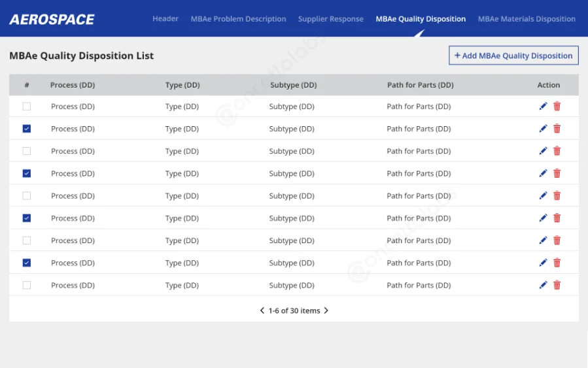Uncheck the second row checkbox
The width and height of the screenshot is (588, 368).
(27, 129)
